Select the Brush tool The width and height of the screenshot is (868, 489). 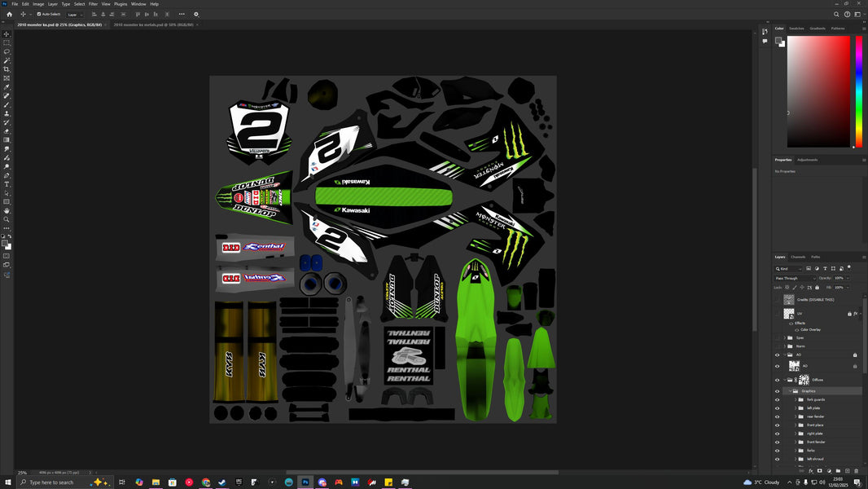click(x=7, y=104)
